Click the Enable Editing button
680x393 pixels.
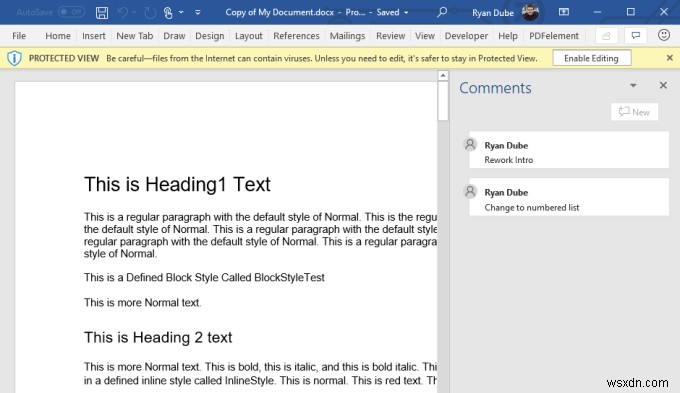click(592, 58)
